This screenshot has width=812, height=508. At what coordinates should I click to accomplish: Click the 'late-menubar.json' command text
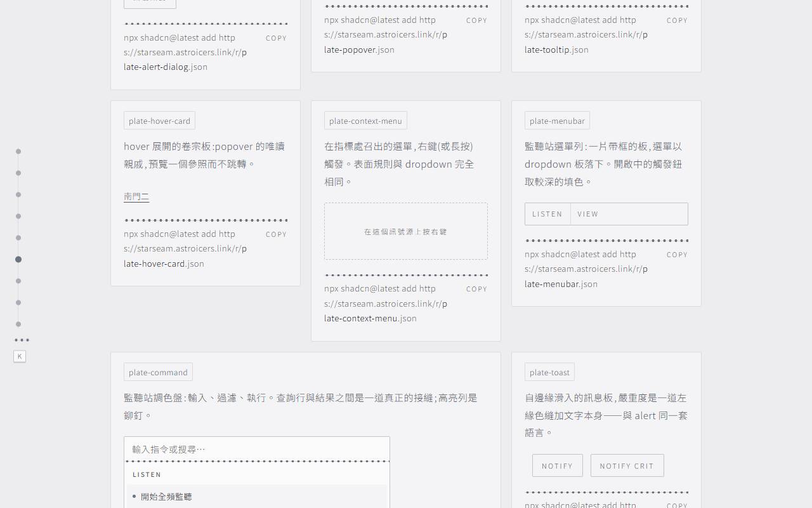561,284
